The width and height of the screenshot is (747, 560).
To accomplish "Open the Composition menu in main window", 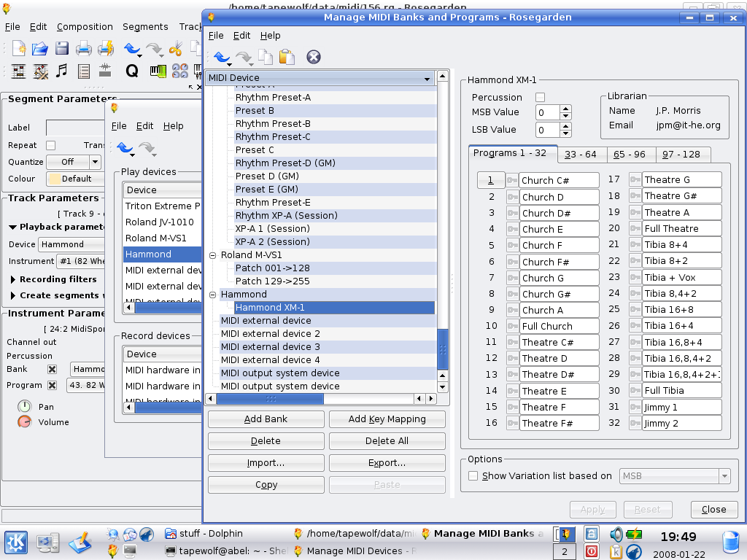I will [85, 27].
